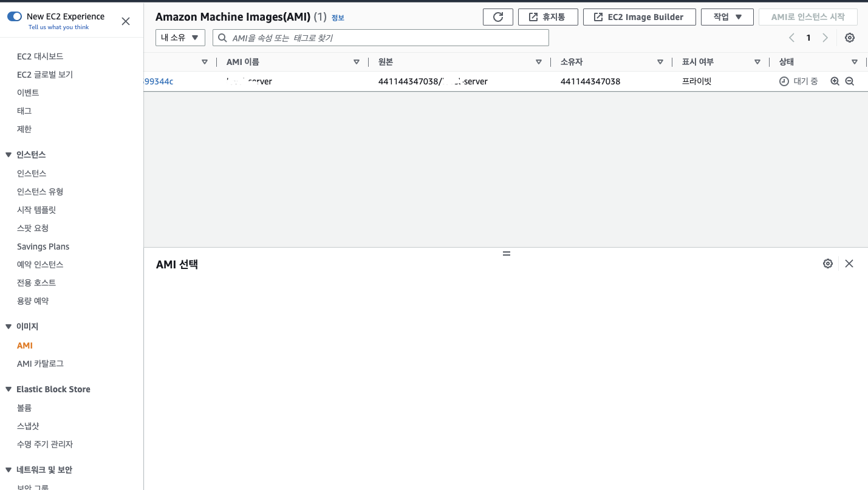Sort by AMI 이름 column

click(357, 62)
